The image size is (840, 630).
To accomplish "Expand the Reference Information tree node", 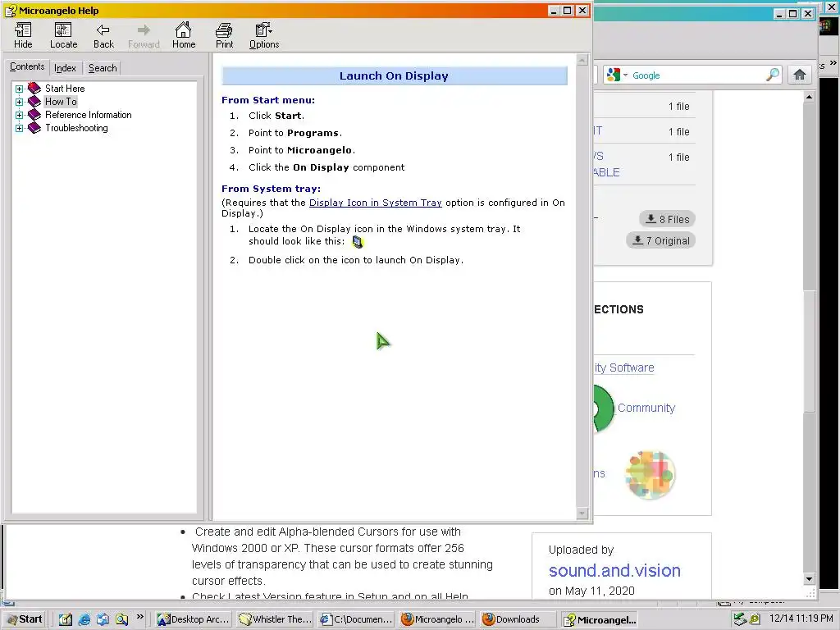I will (20, 115).
